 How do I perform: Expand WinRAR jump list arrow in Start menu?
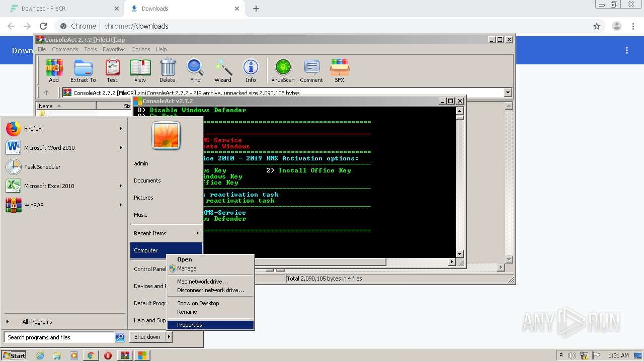click(x=121, y=205)
